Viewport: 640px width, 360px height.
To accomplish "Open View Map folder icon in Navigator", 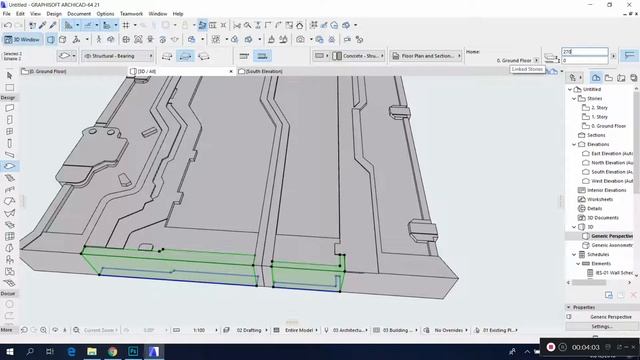I will (x=609, y=78).
